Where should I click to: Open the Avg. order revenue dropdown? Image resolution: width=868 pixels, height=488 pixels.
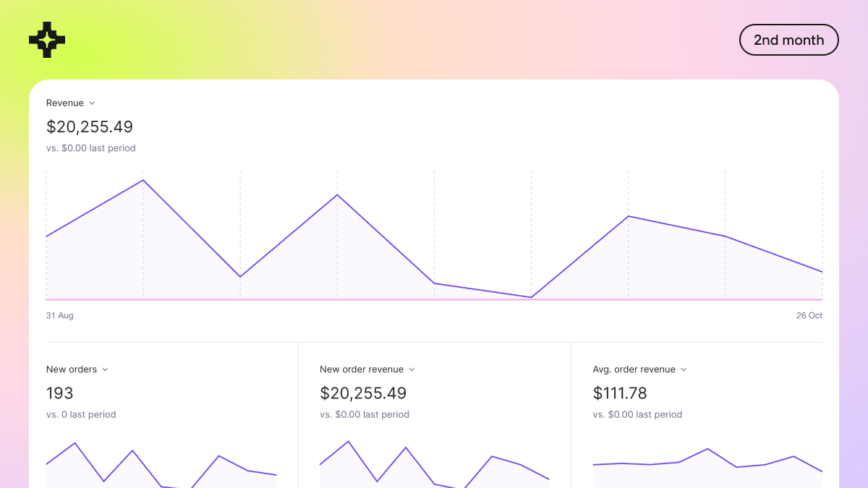[684, 369]
